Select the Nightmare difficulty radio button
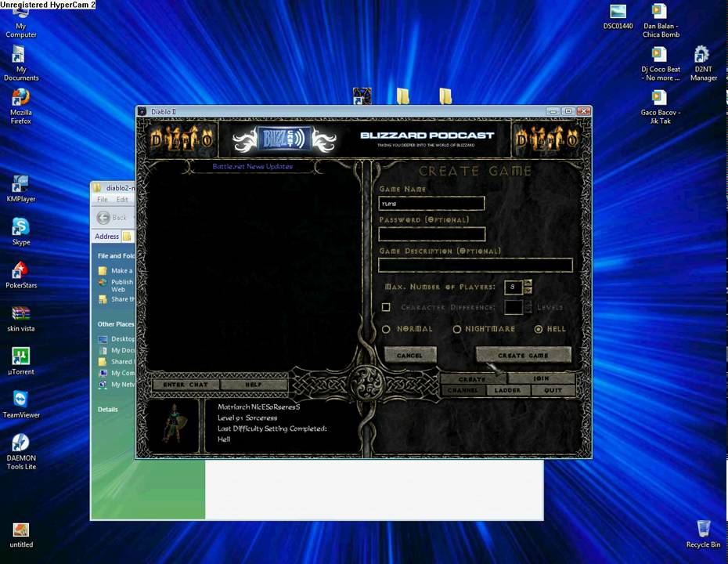Screen dimensions: 728x564 coord(457,329)
